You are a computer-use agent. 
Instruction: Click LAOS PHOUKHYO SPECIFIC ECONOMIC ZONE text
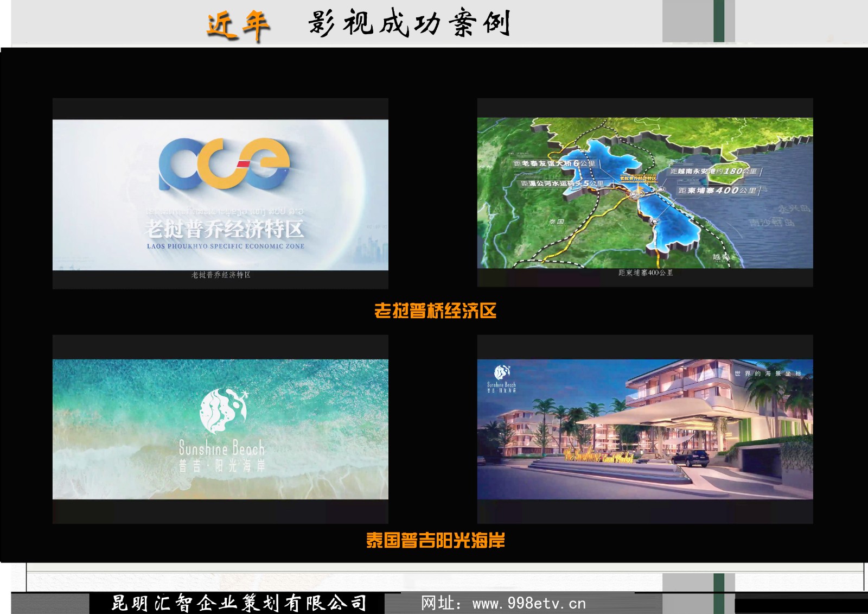coord(225,246)
